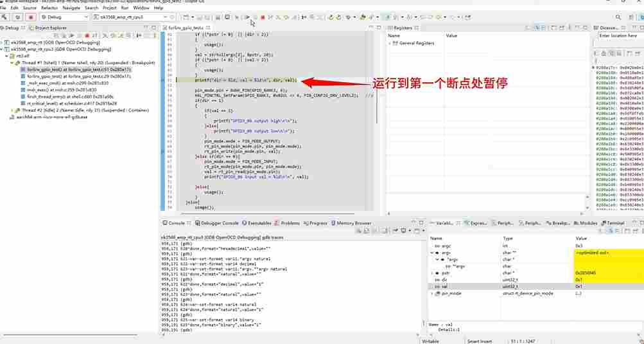Open the Run menu
644x344 pixels.
pos(125,8)
